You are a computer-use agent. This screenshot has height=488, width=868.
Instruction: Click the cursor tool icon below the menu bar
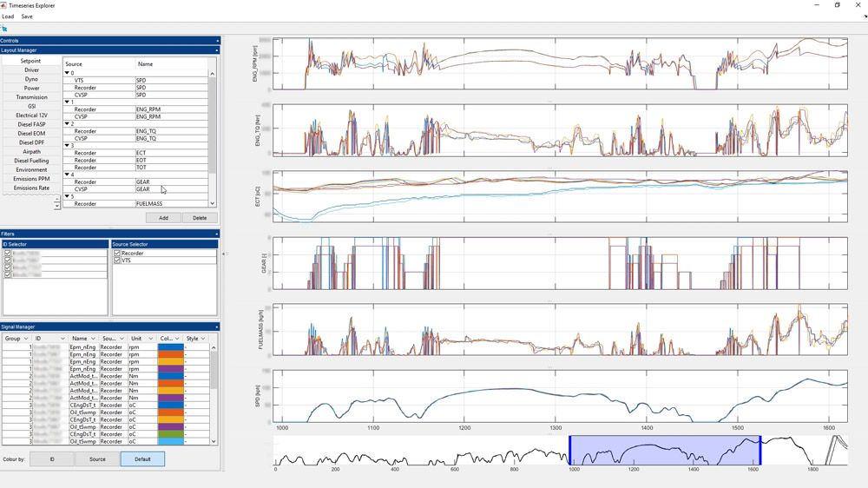coord(4,29)
